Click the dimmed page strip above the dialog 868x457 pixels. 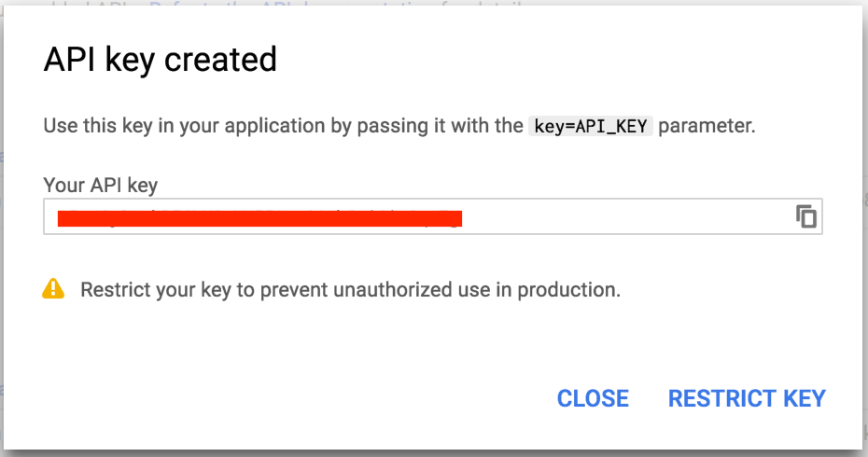(x=434, y=3)
